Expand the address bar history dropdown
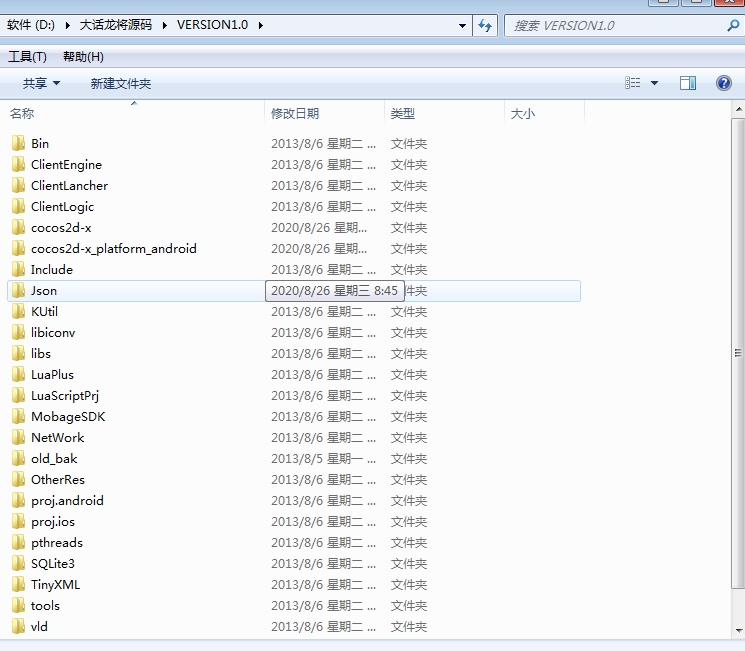This screenshot has width=745, height=651. [x=462, y=25]
